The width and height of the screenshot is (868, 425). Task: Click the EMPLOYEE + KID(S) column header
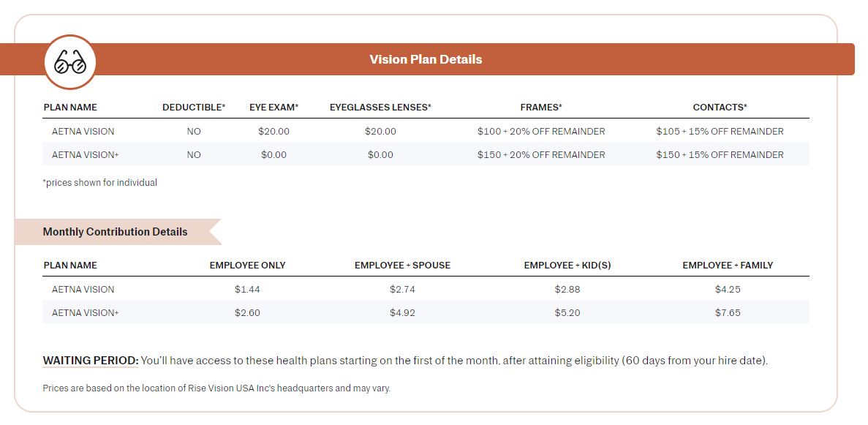click(567, 266)
